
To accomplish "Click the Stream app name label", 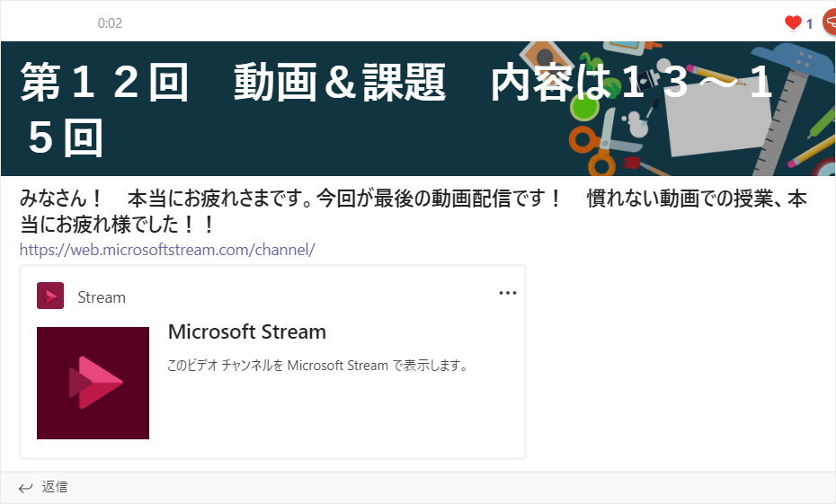I will point(102,297).
